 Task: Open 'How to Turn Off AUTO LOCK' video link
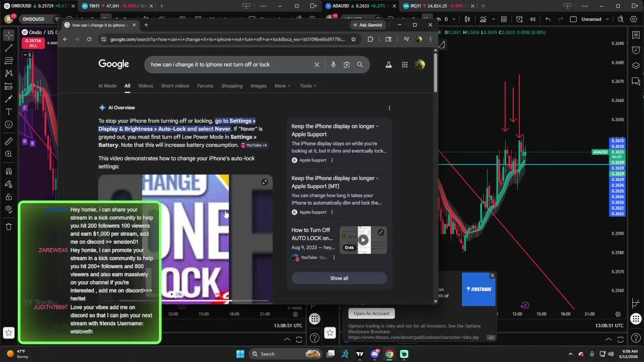(312, 234)
